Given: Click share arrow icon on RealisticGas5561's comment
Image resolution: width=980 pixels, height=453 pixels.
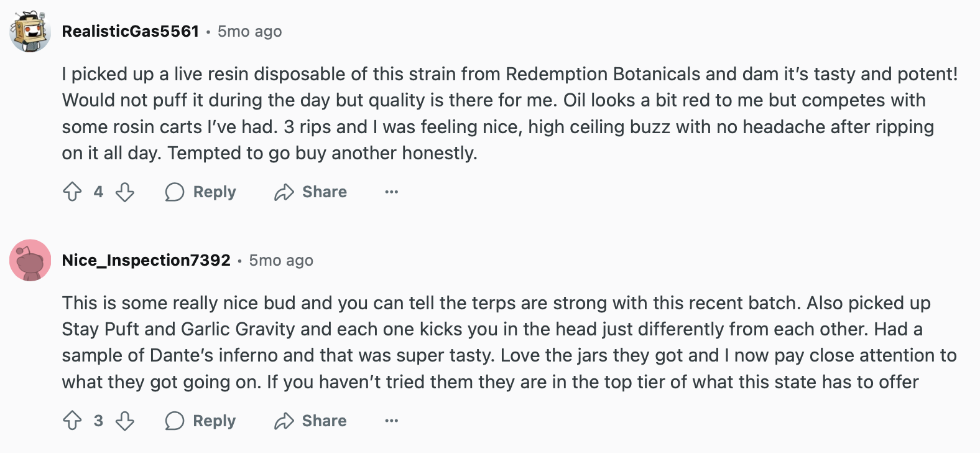Looking at the screenshot, I should [284, 192].
